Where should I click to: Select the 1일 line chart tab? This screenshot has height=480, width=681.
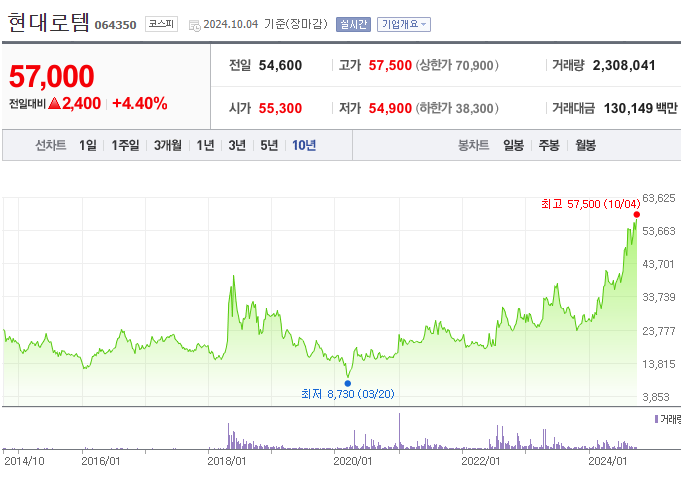(x=88, y=145)
